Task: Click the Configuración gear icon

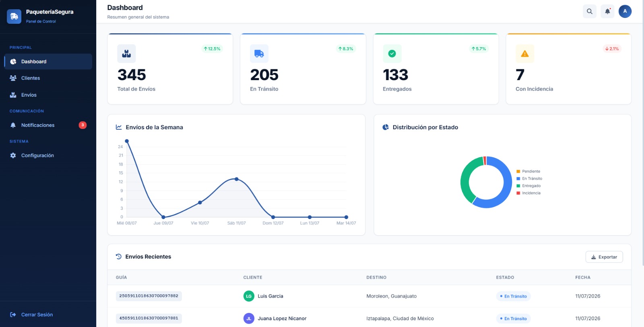Action: coord(13,155)
